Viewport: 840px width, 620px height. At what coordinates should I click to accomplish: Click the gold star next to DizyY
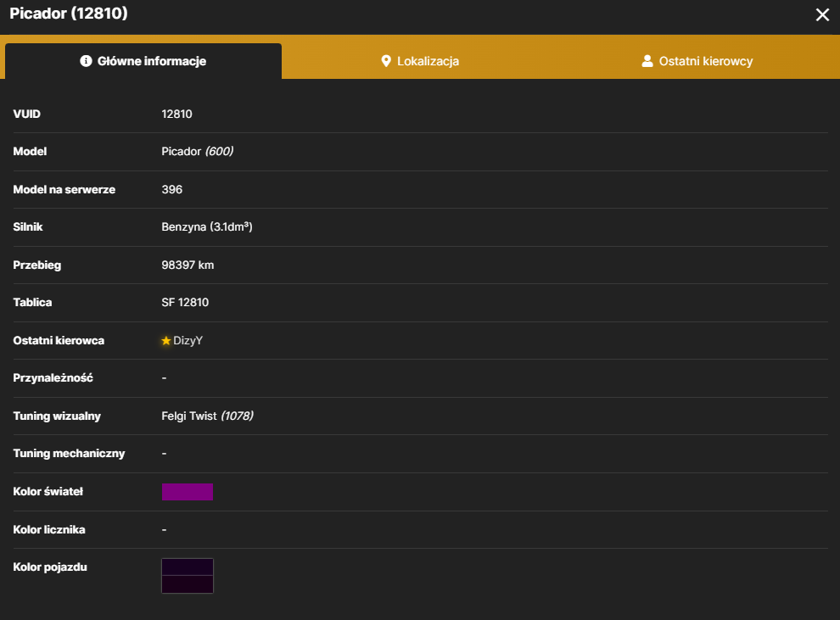[x=166, y=340]
